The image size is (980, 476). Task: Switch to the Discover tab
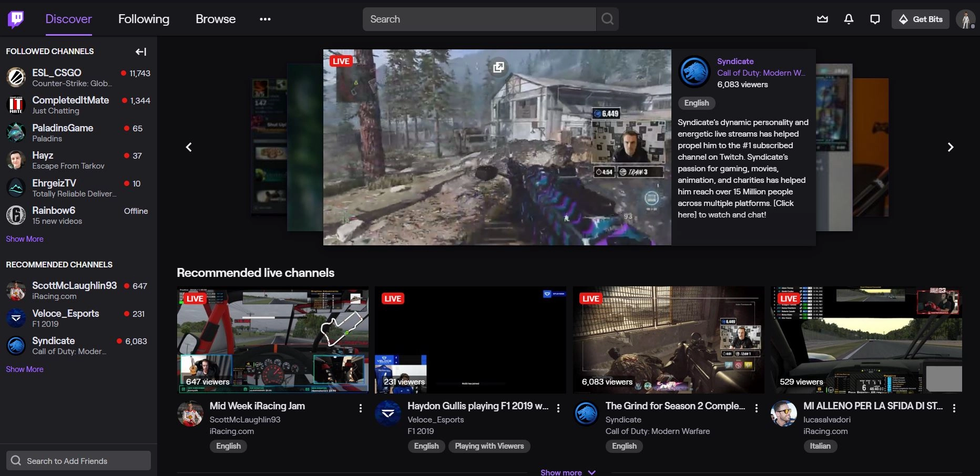tap(69, 19)
